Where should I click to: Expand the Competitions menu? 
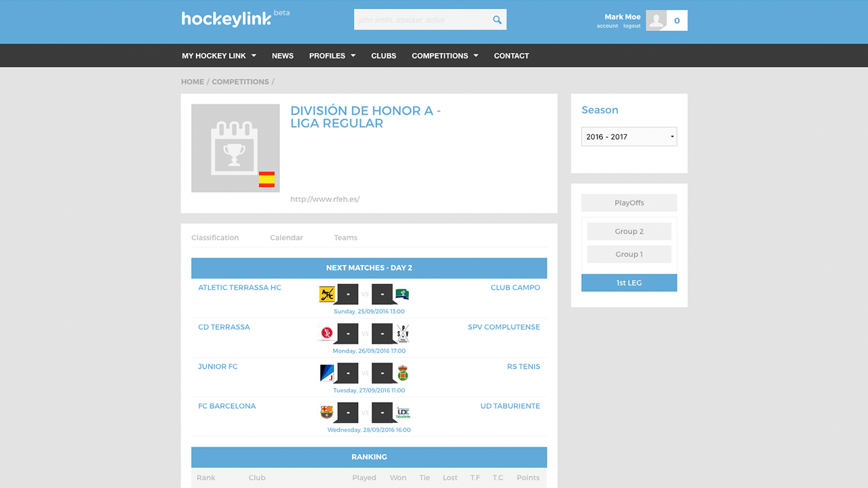(x=445, y=56)
